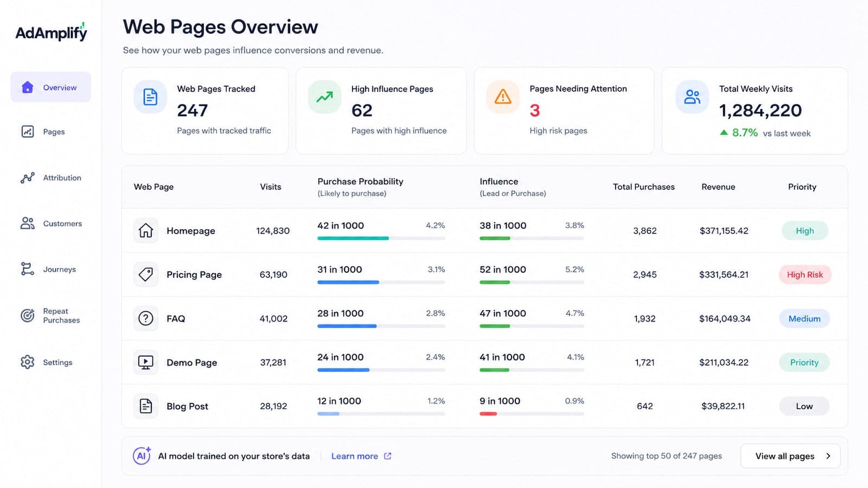
Task: Click the AdAmplify logo
Action: [51, 32]
